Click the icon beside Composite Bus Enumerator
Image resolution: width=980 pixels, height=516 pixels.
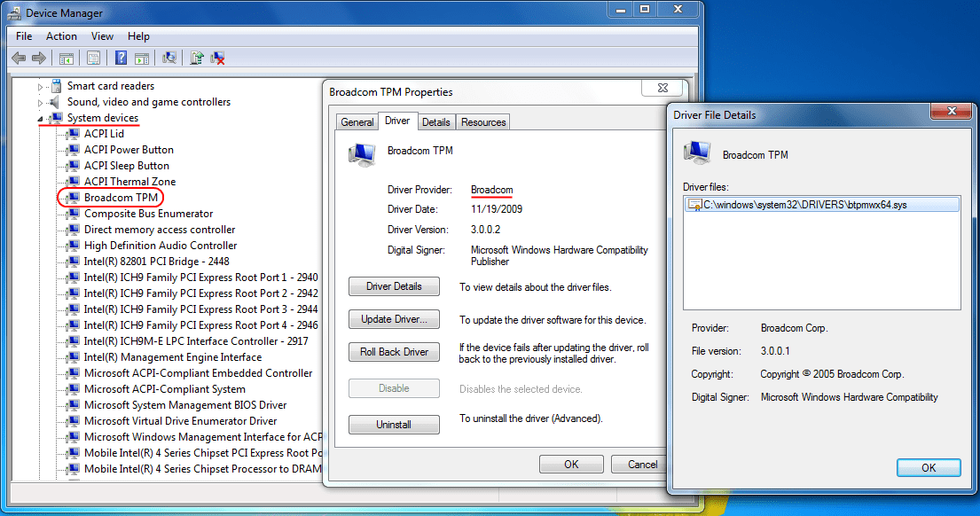(73, 214)
